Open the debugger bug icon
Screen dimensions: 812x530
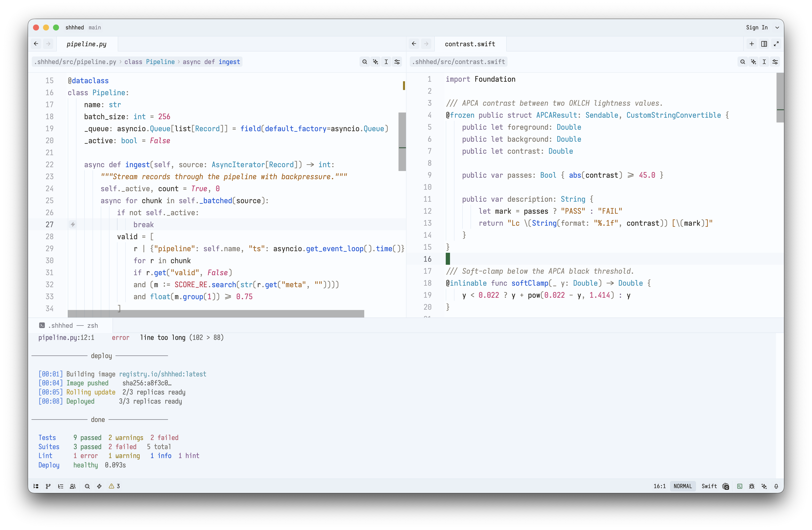click(751, 486)
